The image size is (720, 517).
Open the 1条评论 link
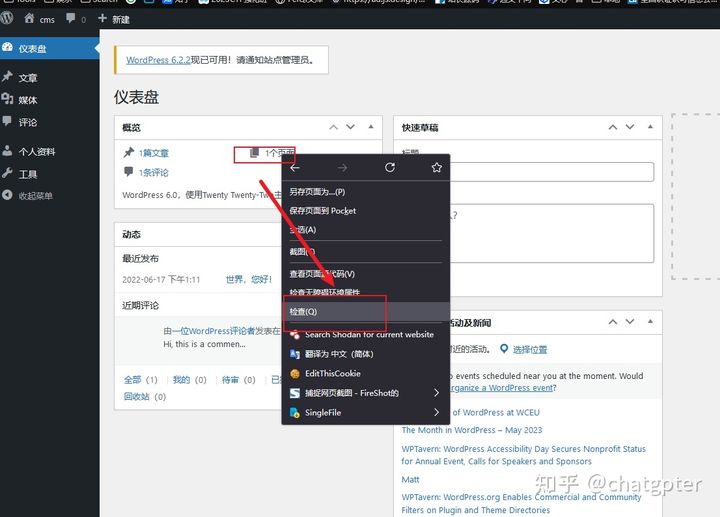point(154,173)
